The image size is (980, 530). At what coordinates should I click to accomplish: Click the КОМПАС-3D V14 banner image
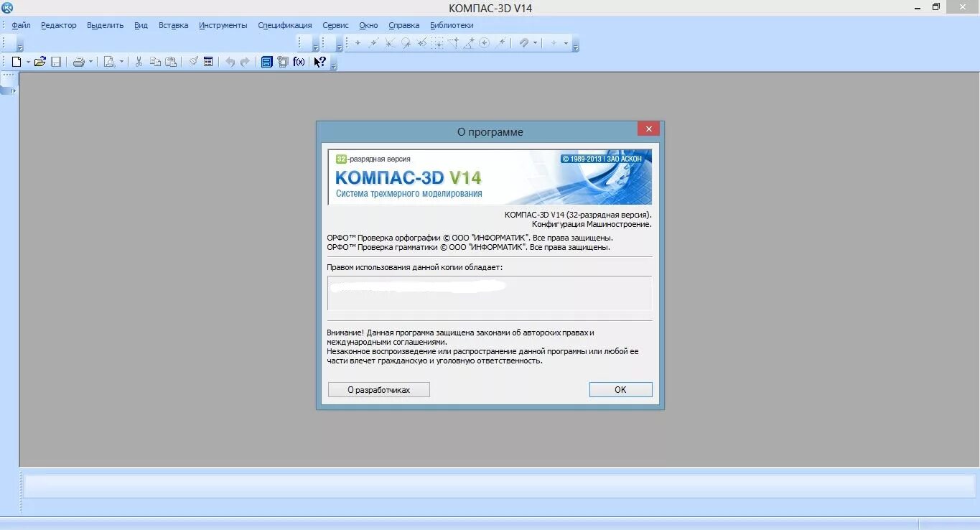490,177
